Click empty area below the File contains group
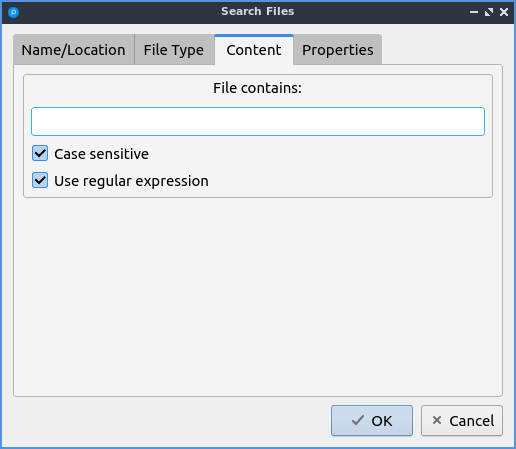The height and width of the screenshot is (449, 516). point(258,297)
